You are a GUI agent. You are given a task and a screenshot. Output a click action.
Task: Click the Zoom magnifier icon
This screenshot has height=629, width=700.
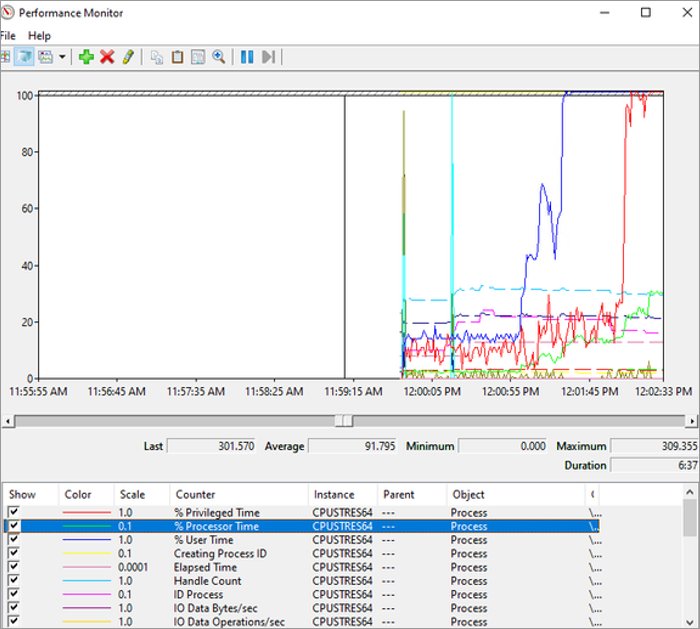pos(218,57)
